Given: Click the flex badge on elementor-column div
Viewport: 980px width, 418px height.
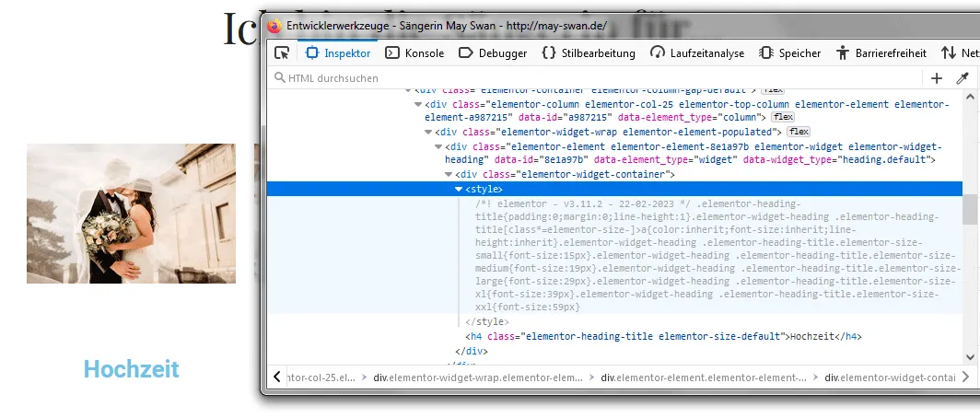Looking at the screenshot, I should click(783, 117).
